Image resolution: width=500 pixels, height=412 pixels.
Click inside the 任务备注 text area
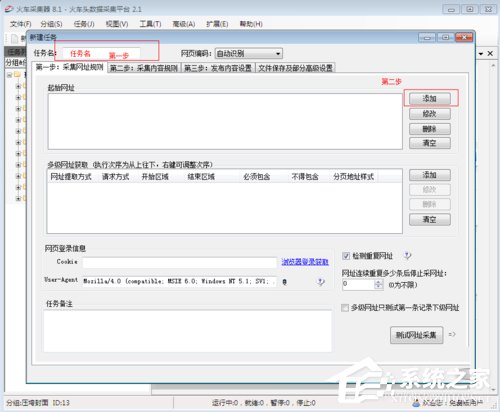tap(188, 331)
